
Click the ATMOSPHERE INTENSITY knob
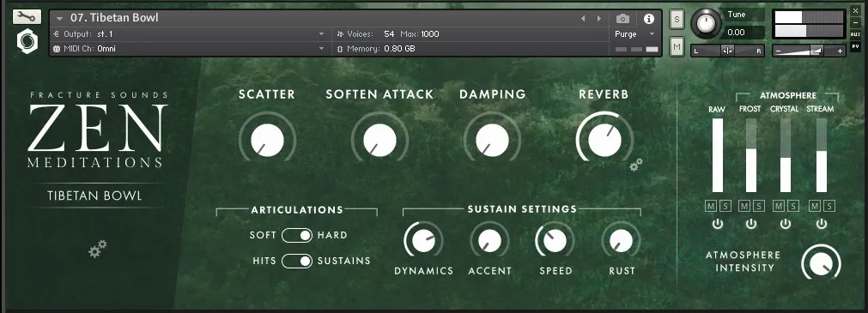821,263
